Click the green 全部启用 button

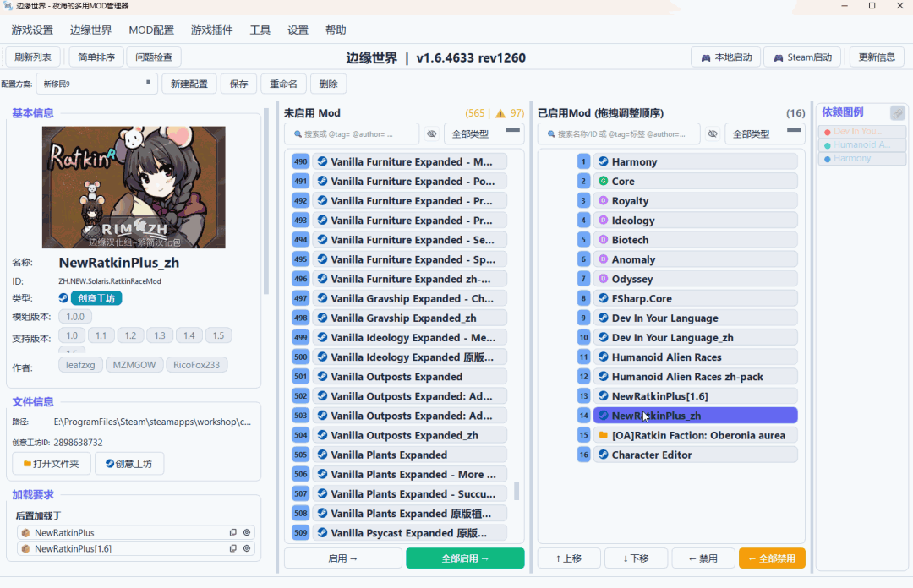pyautogui.click(x=465, y=558)
